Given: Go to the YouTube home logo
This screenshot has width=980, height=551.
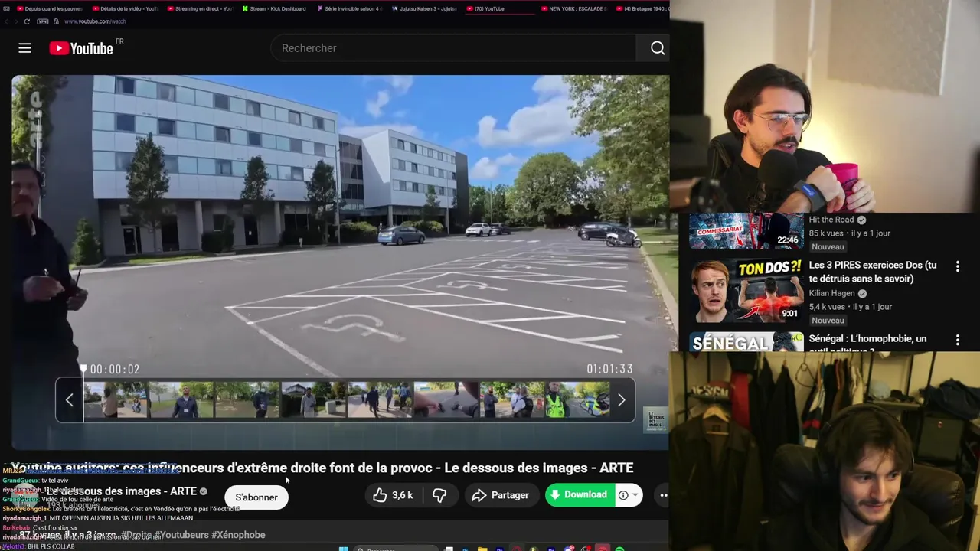Looking at the screenshot, I should click(82, 48).
